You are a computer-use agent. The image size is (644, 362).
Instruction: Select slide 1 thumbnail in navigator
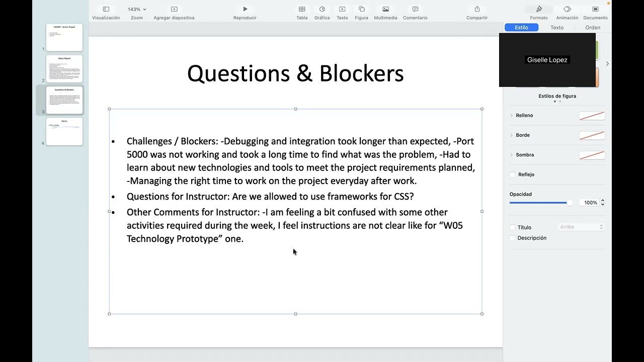coord(64,37)
